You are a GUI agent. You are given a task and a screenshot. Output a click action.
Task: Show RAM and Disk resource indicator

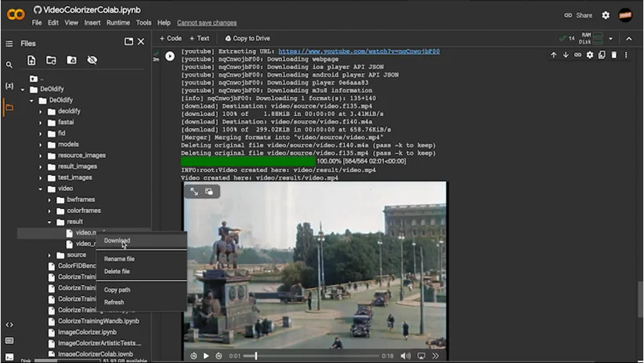(591, 38)
